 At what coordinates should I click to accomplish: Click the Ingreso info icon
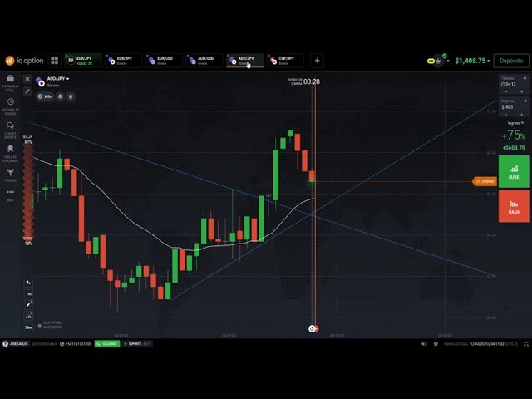[522, 123]
